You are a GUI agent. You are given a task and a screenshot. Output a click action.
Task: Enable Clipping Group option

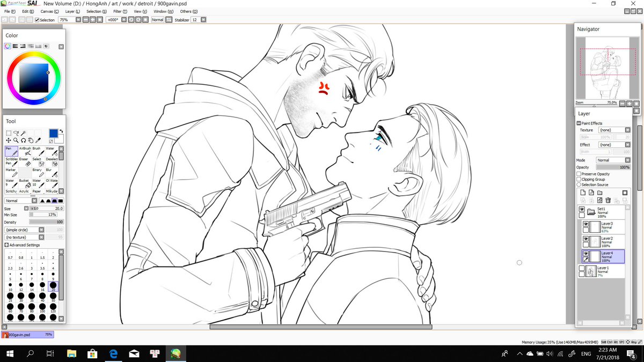pyautogui.click(x=579, y=179)
